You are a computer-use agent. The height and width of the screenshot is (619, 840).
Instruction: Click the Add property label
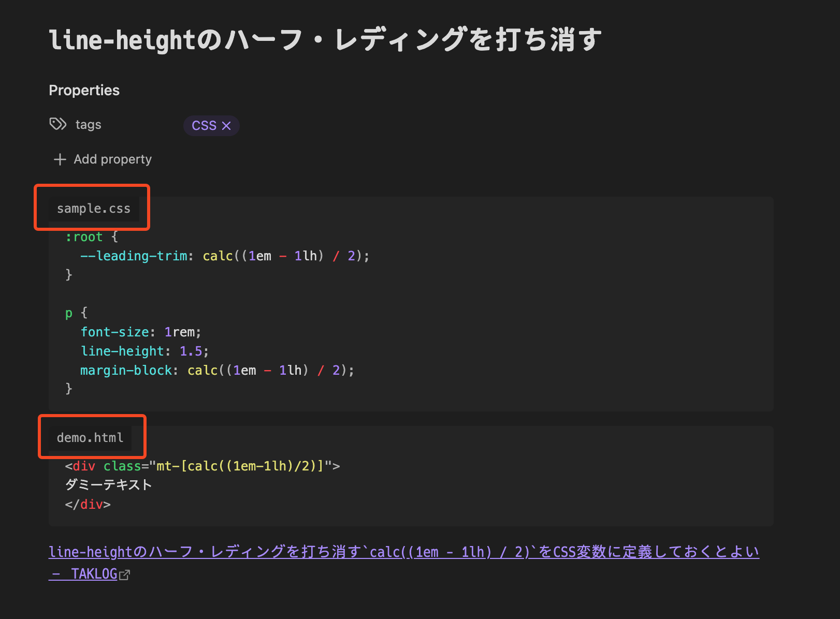pos(113,159)
